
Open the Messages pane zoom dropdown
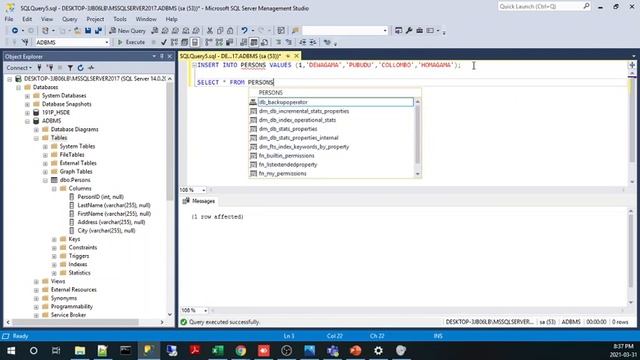click(205, 311)
